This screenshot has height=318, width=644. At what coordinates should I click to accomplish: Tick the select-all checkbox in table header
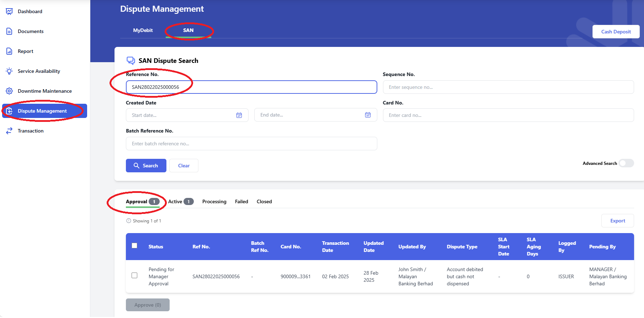click(134, 246)
